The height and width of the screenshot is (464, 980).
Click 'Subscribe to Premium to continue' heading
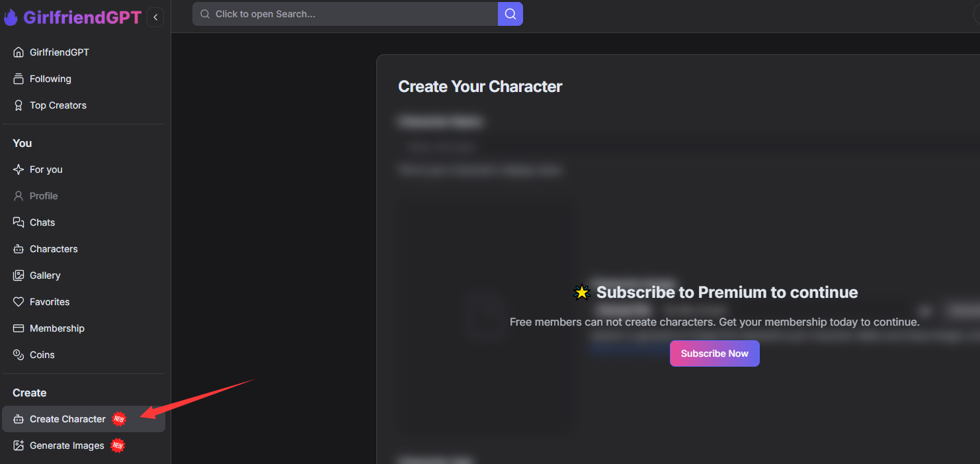[727, 293]
